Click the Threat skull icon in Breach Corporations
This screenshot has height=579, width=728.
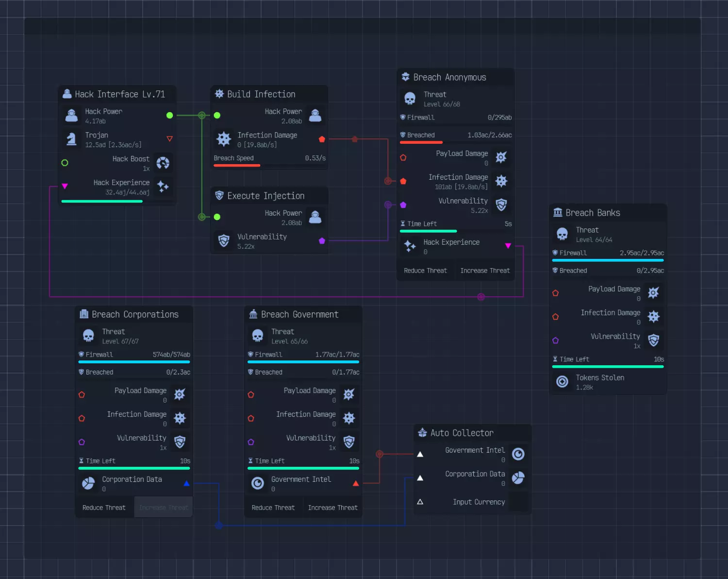tap(88, 336)
